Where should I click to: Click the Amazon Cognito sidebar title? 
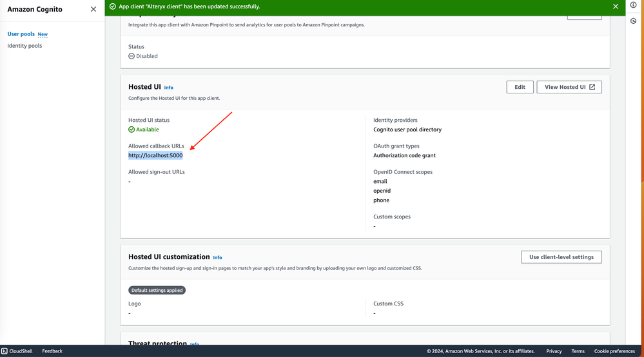[35, 10]
